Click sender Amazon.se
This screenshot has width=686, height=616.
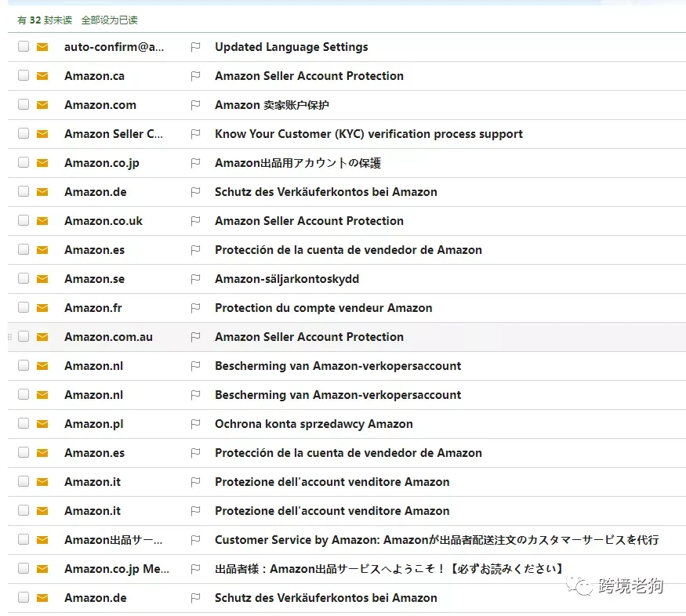(95, 279)
